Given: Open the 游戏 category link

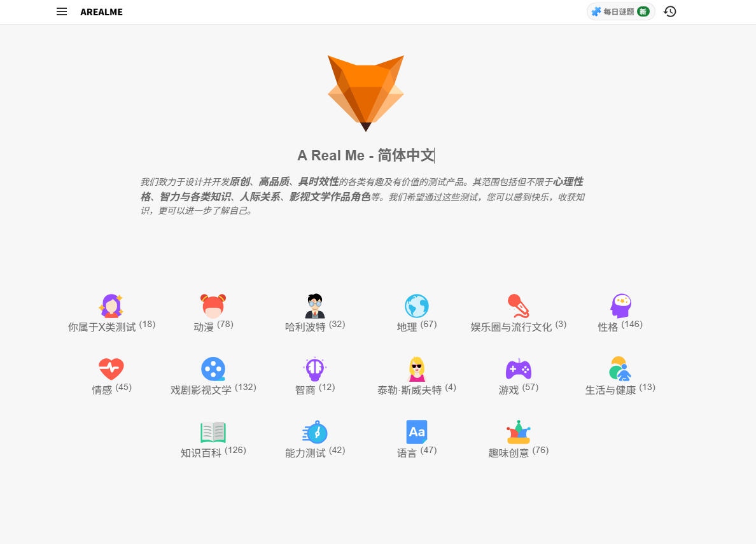Looking at the screenshot, I should coord(508,389).
